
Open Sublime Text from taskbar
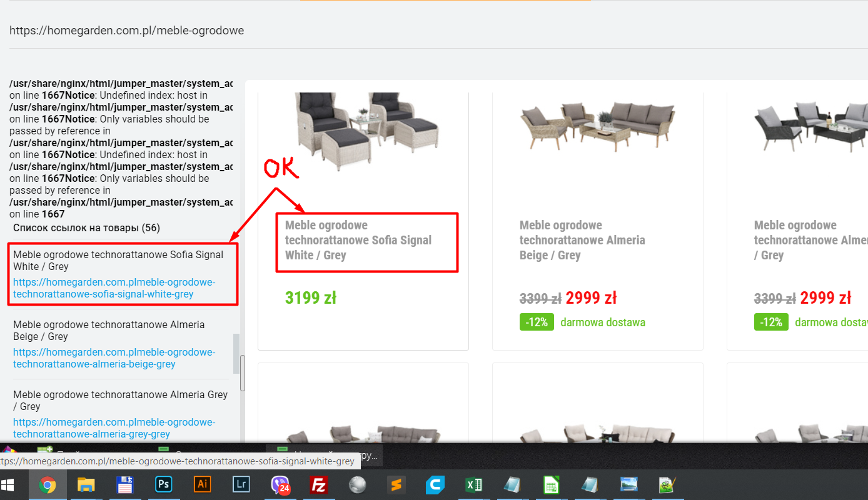396,485
